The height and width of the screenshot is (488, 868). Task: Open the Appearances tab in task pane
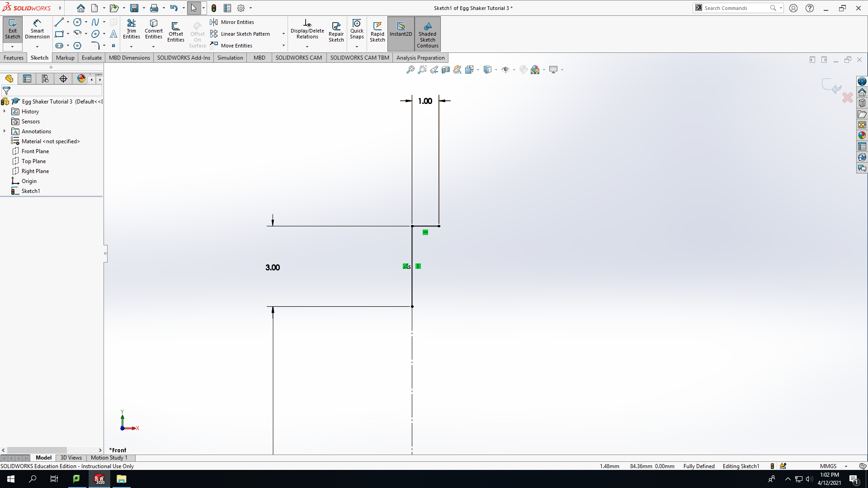coord(862,136)
